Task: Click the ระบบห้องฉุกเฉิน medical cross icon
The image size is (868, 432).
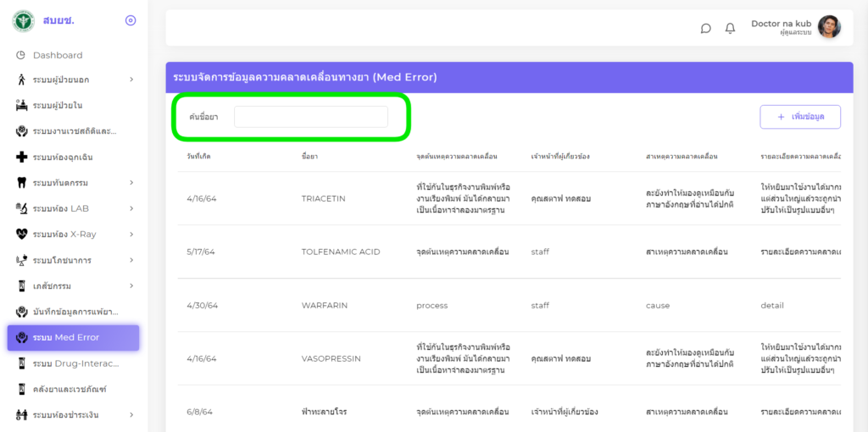Action: coord(21,157)
